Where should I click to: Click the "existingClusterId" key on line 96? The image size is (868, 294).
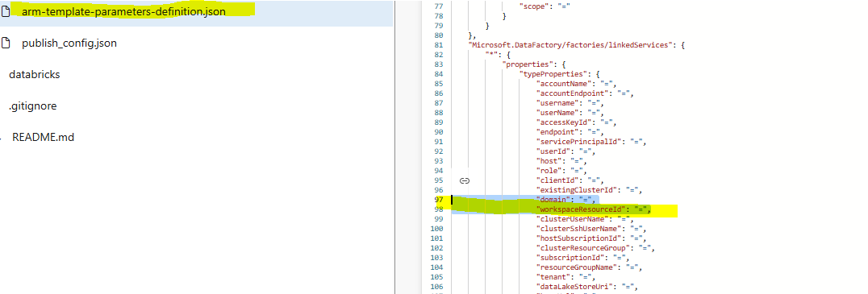pyautogui.click(x=578, y=190)
